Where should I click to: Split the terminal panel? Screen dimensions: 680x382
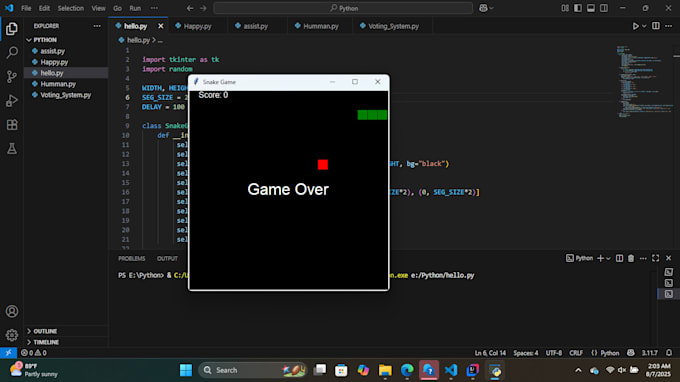pos(619,258)
